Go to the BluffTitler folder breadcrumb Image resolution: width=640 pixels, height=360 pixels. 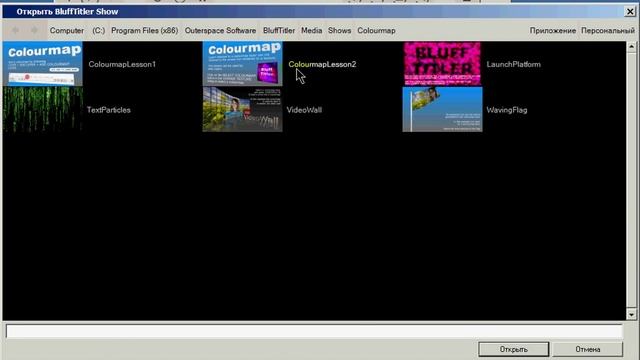point(279,31)
